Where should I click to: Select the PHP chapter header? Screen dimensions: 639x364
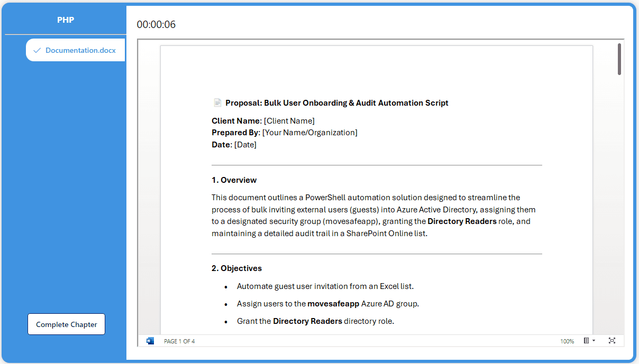pyautogui.click(x=66, y=20)
